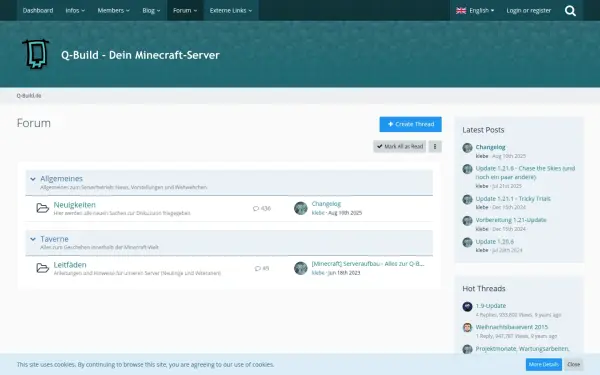Click avatar next to Update 1.21.1 Tricky Trials
Image resolution: width=600 pixels, height=375 pixels.
[x=467, y=199]
